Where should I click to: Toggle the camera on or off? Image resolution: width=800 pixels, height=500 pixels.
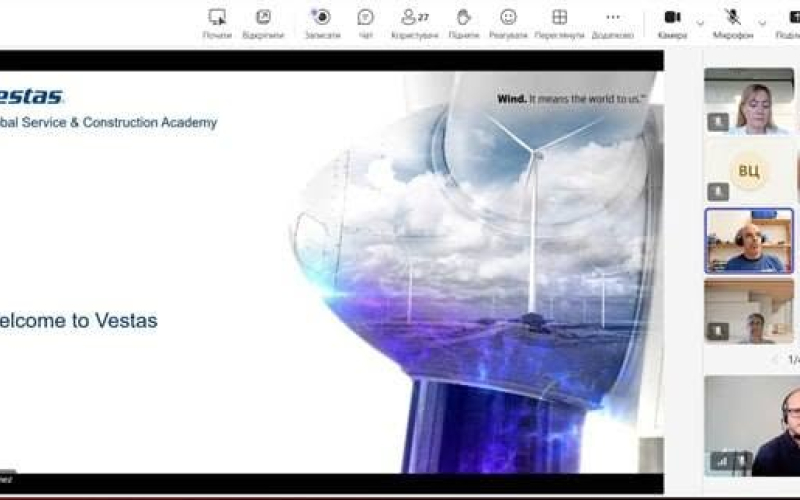click(x=672, y=23)
